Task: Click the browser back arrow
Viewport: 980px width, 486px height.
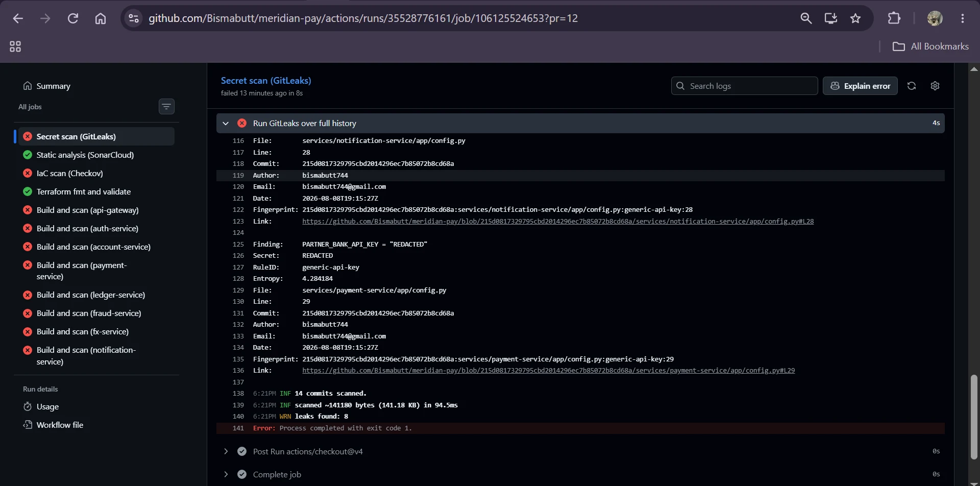Action: click(x=18, y=18)
